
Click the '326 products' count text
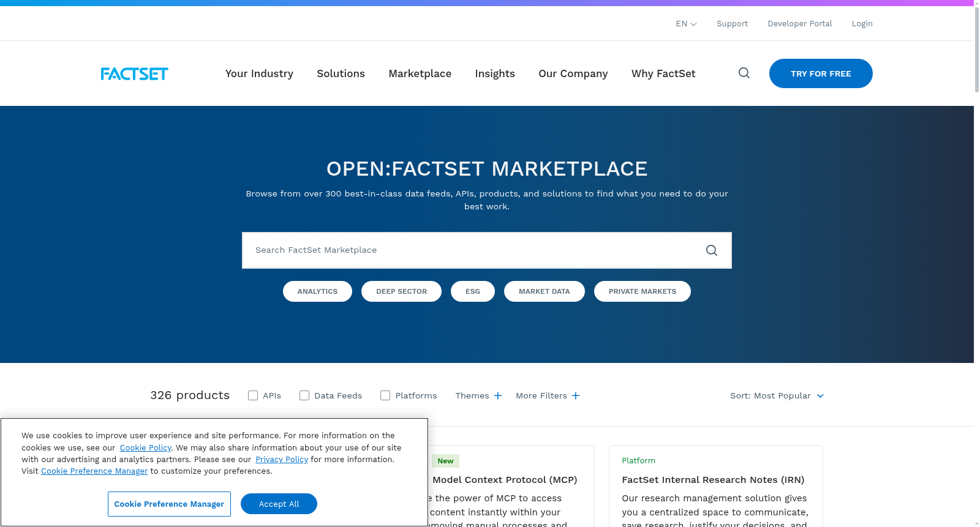(x=190, y=395)
